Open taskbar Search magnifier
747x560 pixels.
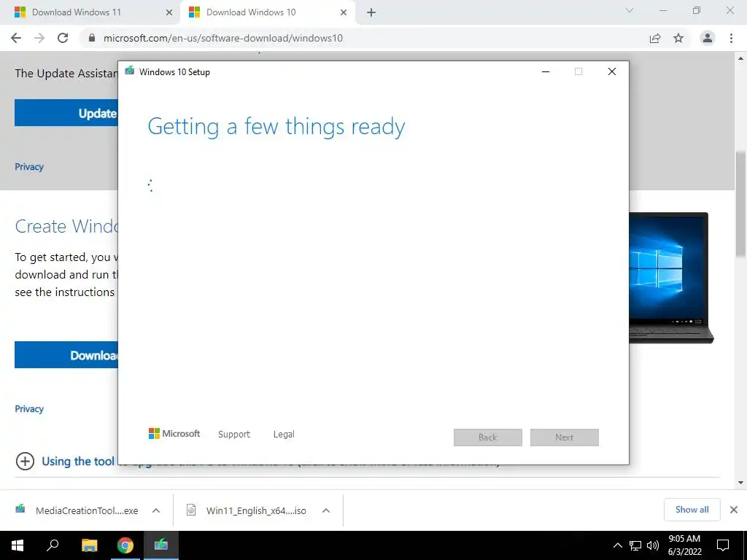pyautogui.click(x=53, y=545)
